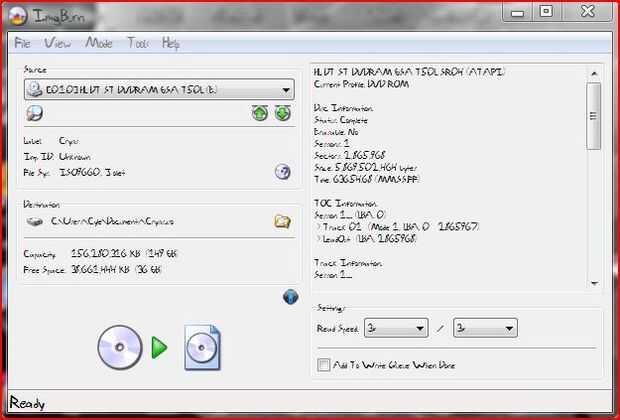Click the green down-arrow tray icon

[283, 114]
